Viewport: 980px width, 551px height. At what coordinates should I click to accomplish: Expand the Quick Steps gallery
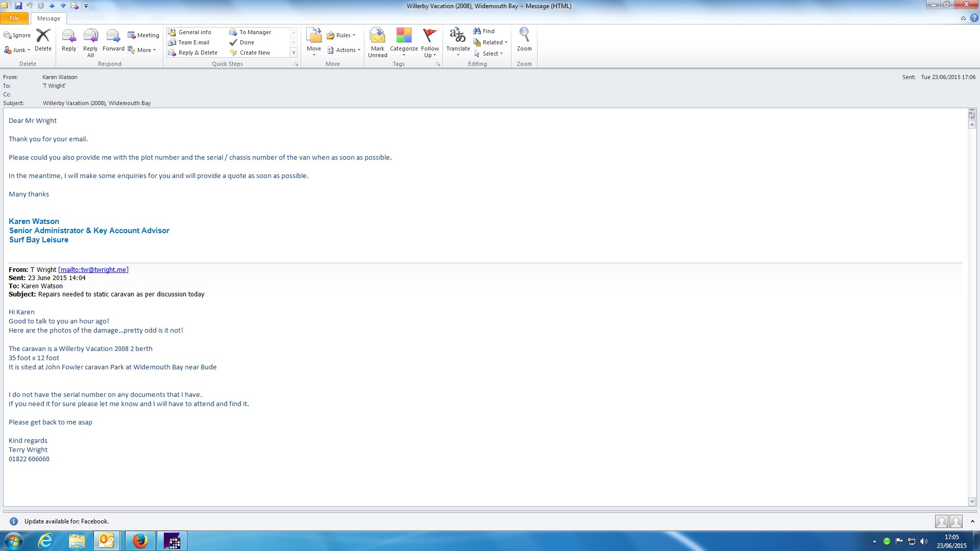293,53
